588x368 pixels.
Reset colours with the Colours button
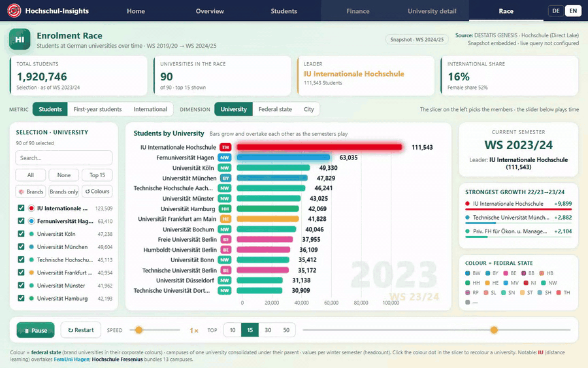[97, 192]
